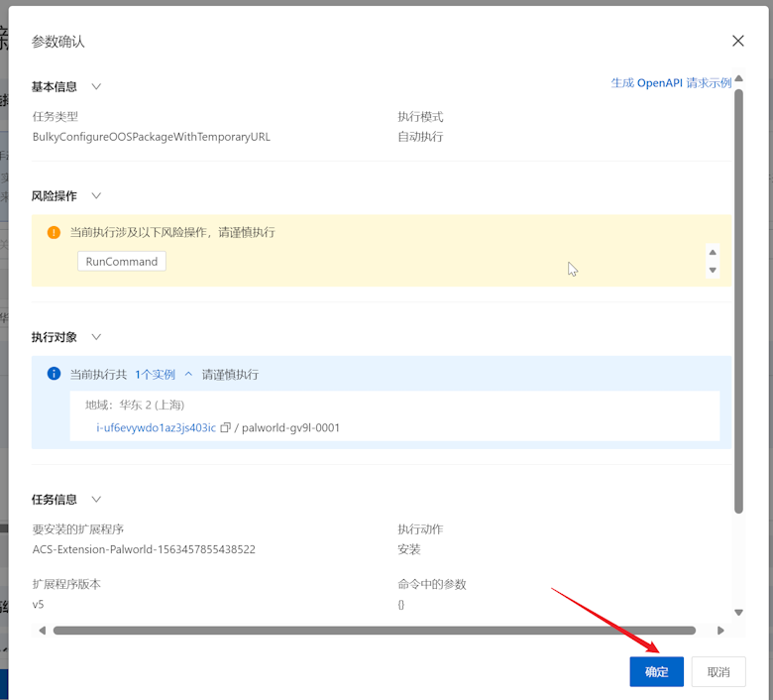This screenshot has height=700, width=773.
Task: Collapse the 任务信息 section chevron
Action: (x=97, y=500)
